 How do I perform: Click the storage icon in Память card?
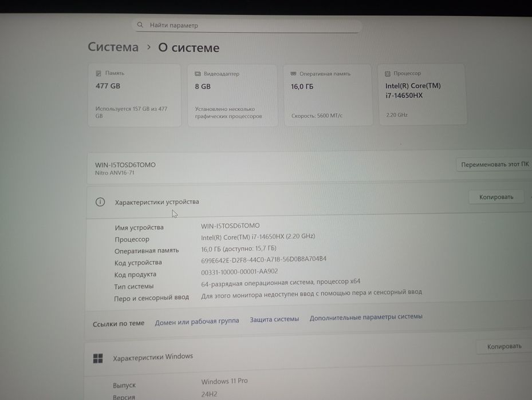[98, 73]
